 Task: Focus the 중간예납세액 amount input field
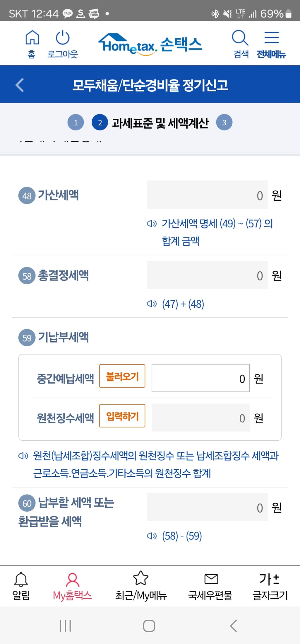pyautogui.click(x=200, y=378)
